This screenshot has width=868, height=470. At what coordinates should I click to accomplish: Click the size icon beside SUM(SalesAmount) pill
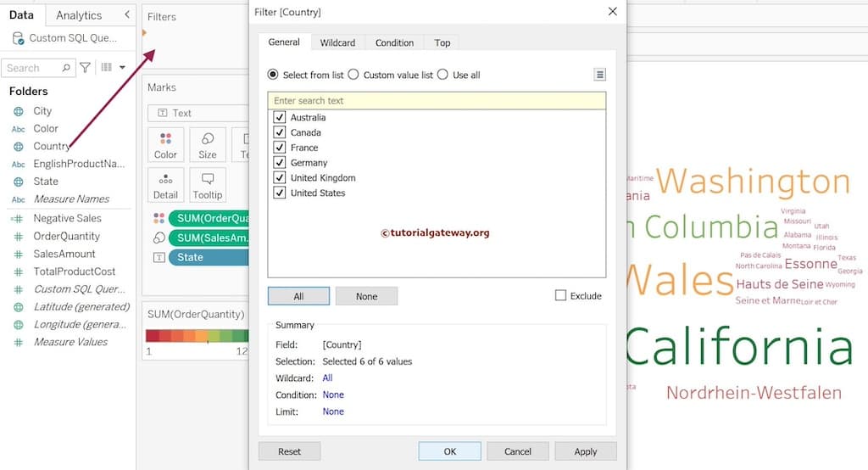(159, 238)
